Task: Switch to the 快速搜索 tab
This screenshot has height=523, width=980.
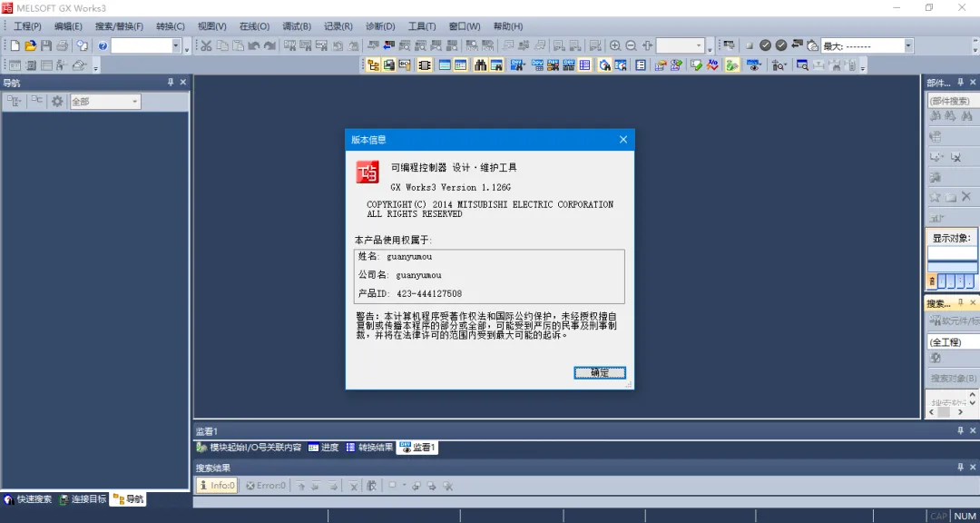Action: click(x=28, y=499)
